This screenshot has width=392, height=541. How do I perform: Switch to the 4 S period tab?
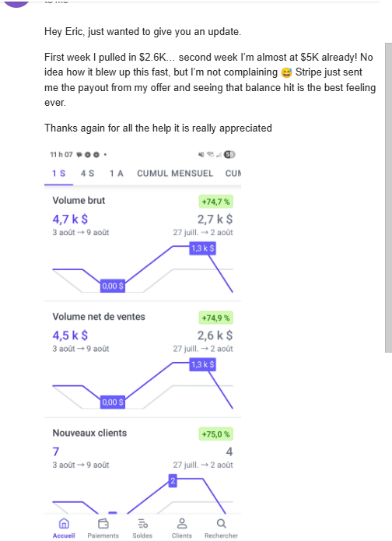pos(87,174)
